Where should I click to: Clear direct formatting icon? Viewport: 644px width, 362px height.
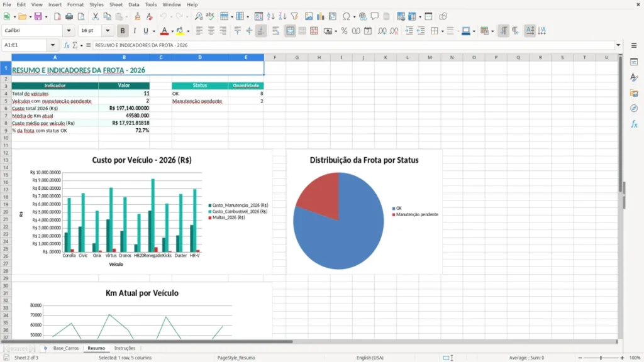[x=150, y=16]
